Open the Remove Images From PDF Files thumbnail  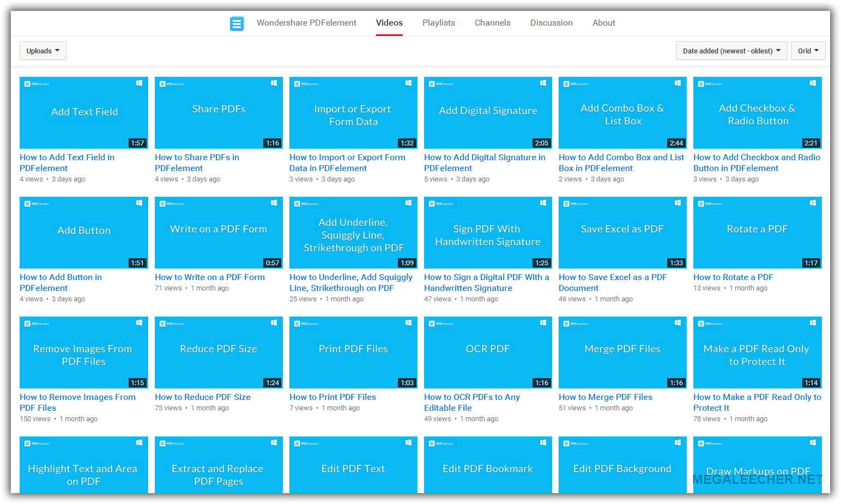pyautogui.click(x=84, y=353)
